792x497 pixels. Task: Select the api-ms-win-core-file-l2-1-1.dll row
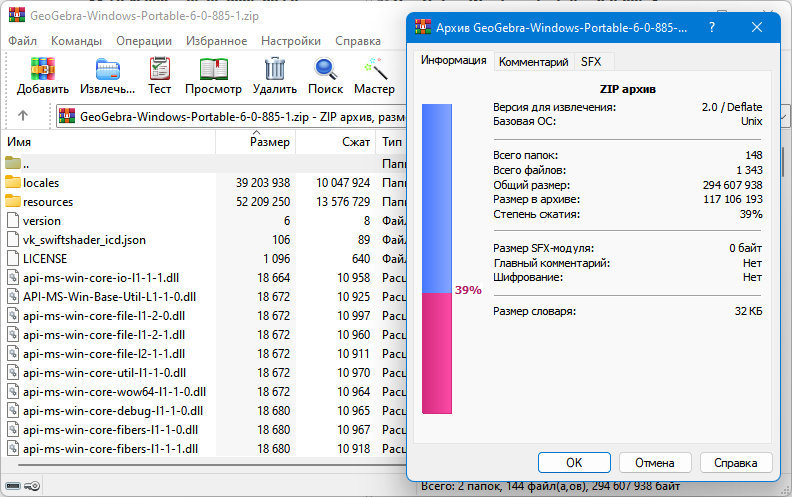coord(206,354)
